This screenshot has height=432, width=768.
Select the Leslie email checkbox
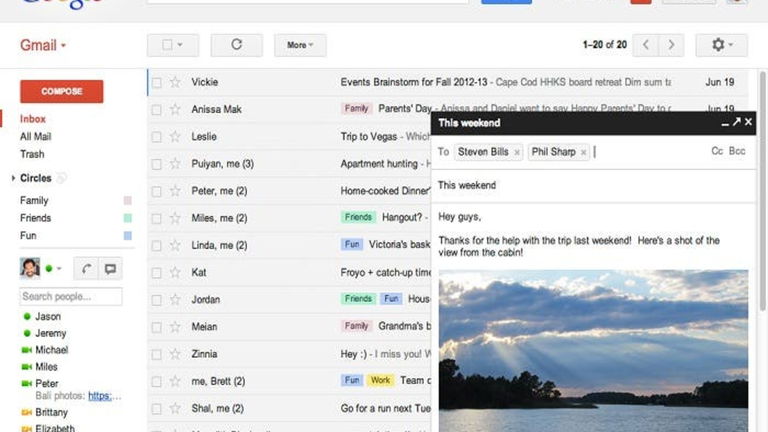click(x=156, y=137)
